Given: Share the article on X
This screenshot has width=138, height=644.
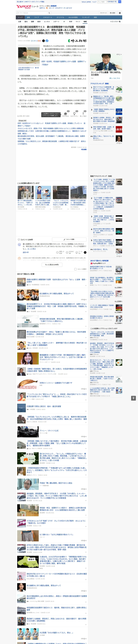Looking at the screenshot, I should coord(44,41).
